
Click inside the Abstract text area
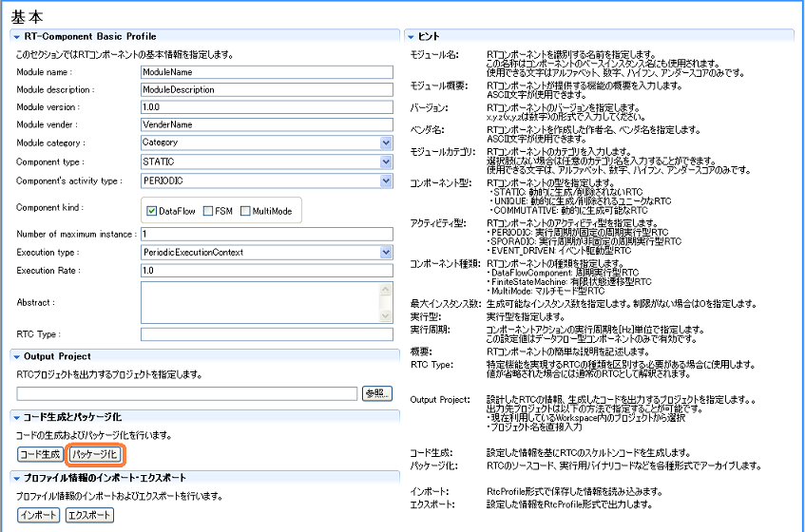pos(260,303)
